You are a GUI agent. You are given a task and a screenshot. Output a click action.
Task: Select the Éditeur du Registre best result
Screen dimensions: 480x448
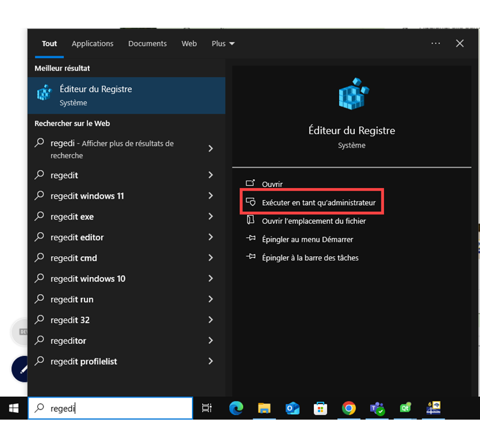coord(126,95)
